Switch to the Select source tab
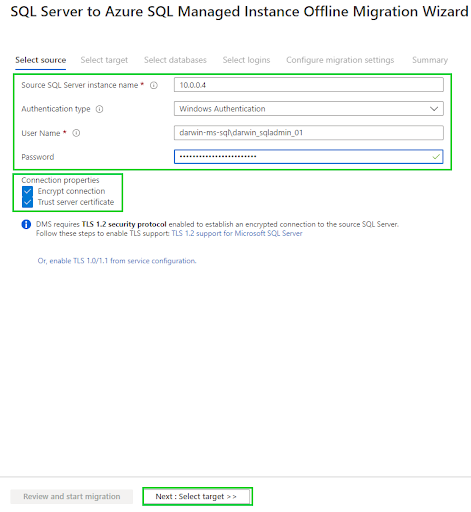This screenshot has height=512, width=471. pyautogui.click(x=41, y=60)
